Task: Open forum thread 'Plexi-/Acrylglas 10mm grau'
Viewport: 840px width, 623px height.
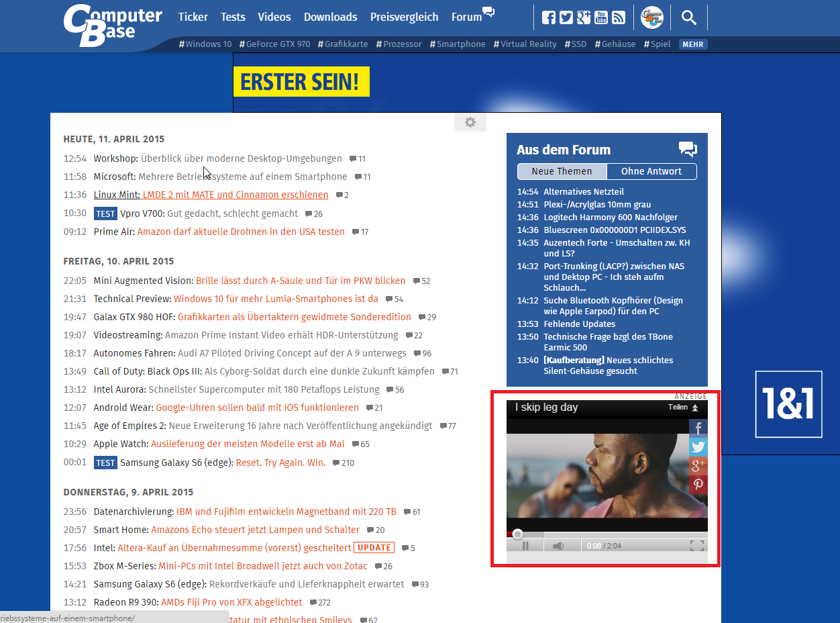Action: pos(597,205)
